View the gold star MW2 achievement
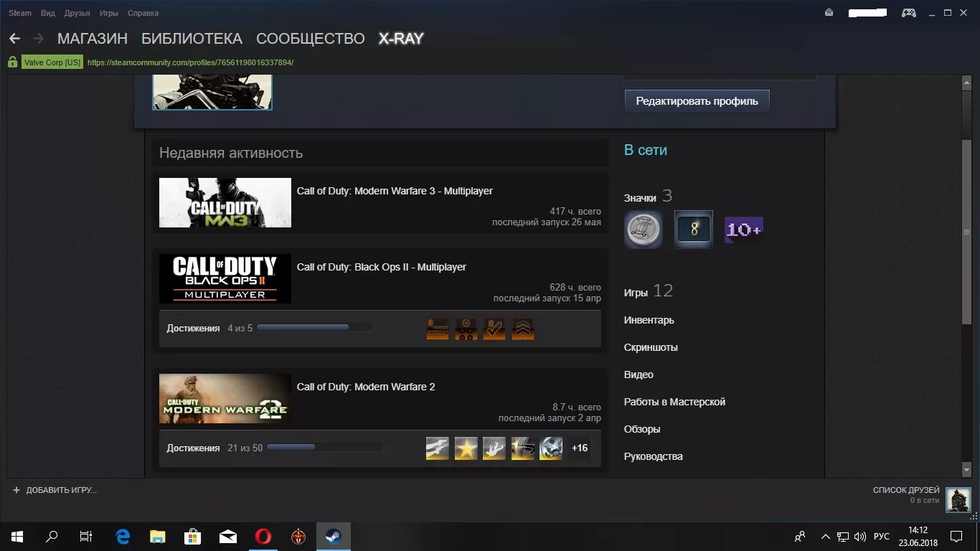Screen dimensions: 980x551 [x=466, y=448]
